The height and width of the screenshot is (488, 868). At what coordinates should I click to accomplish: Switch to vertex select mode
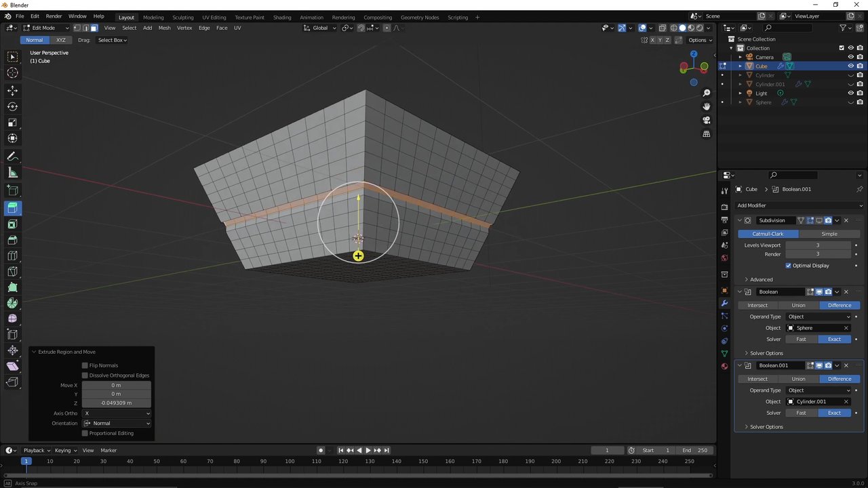click(77, 28)
